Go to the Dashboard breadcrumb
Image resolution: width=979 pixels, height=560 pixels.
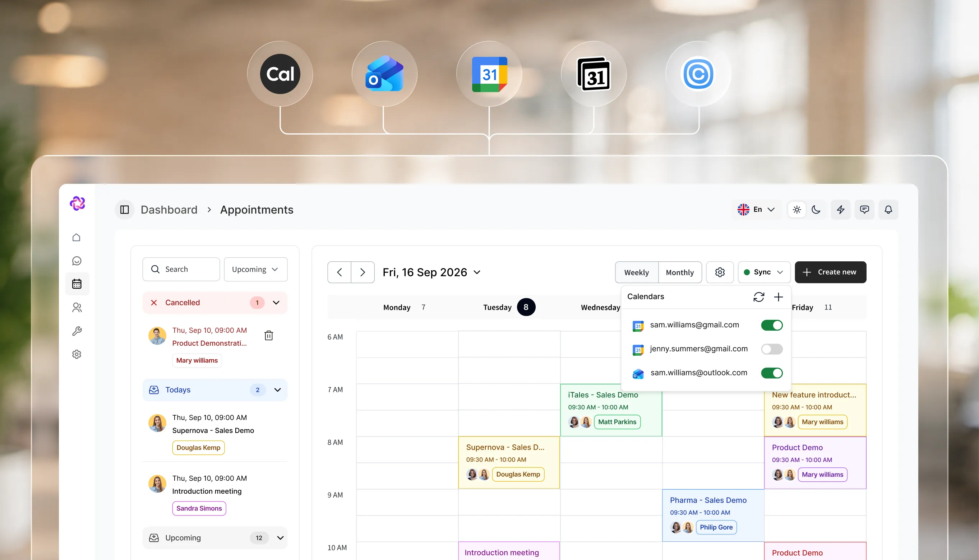[x=169, y=210]
